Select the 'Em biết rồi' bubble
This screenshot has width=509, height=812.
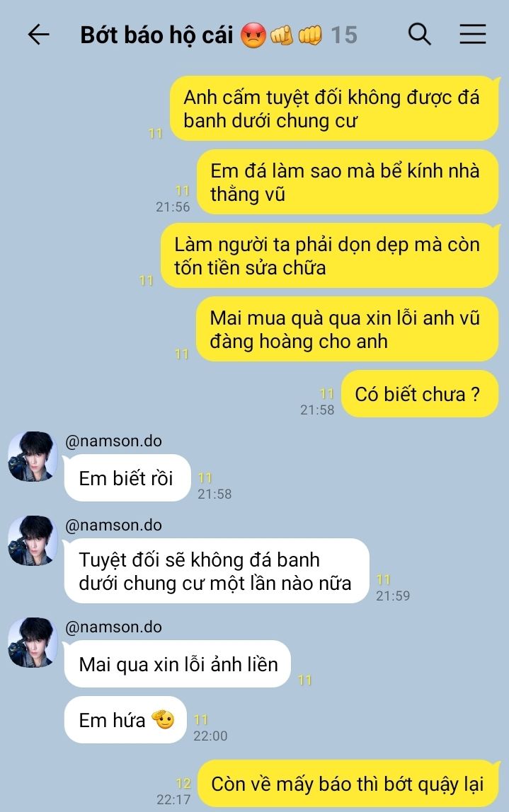point(127,478)
